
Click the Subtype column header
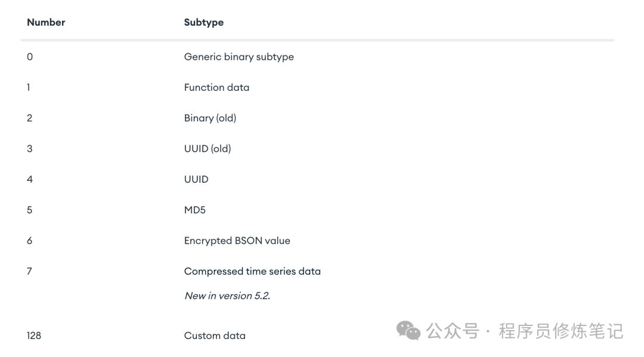click(x=204, y=23)
